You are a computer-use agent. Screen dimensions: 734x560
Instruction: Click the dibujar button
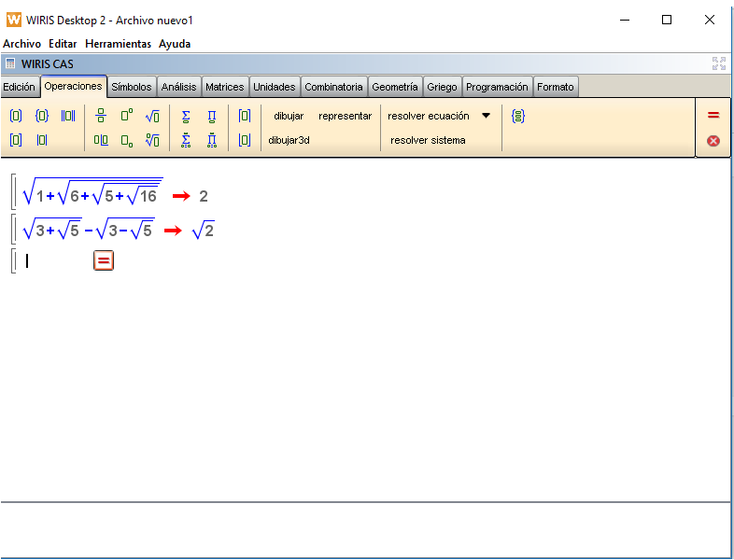[x=289, y=116]
